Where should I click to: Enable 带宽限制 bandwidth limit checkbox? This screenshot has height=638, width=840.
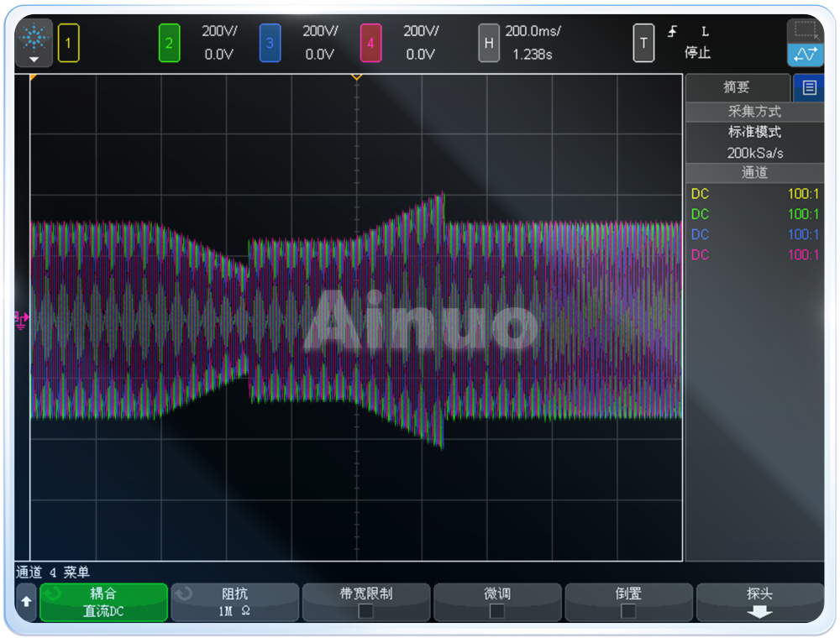(366, 610)
